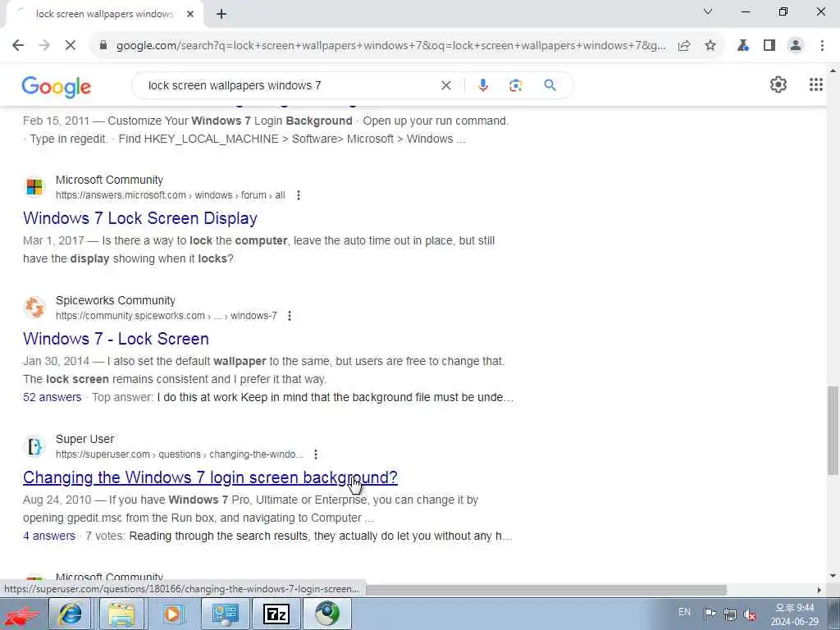The width and height of the screenshot is (840, 630).
Task: Share this page via share icon
Action: (684, 46)
